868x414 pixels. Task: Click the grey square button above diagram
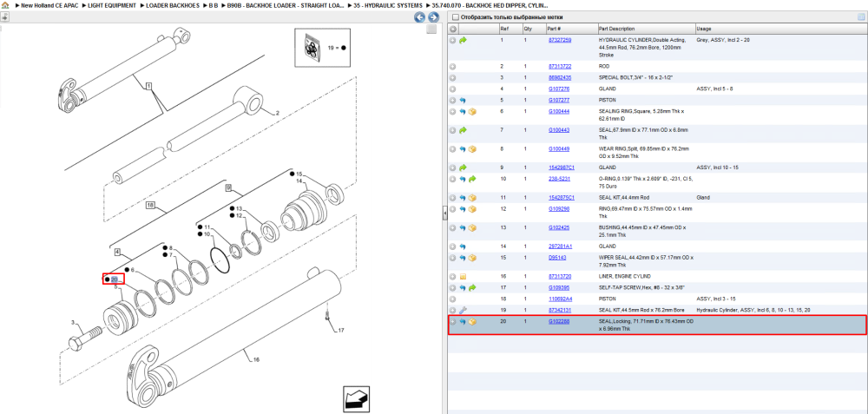point(431,30)
